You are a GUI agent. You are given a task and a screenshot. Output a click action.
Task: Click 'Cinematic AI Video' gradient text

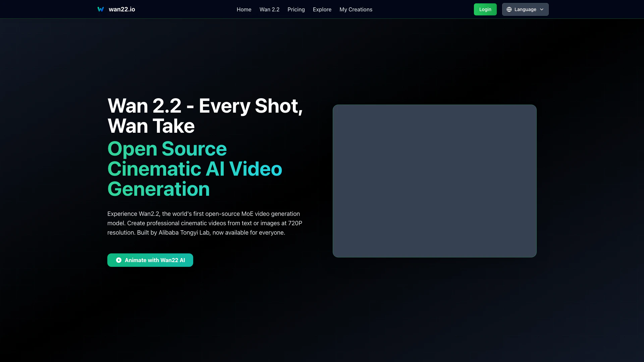point(195,169)
